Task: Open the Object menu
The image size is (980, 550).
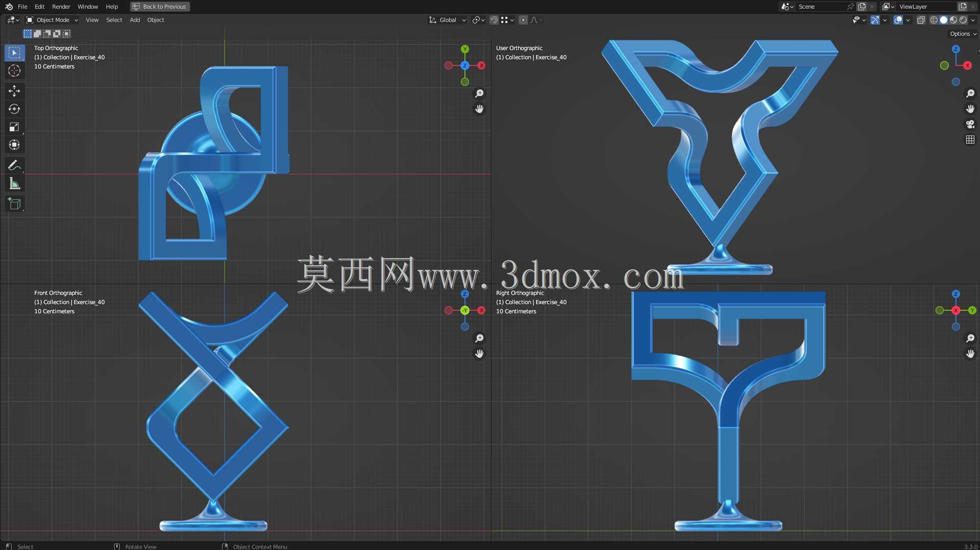Action: (155, 20)
